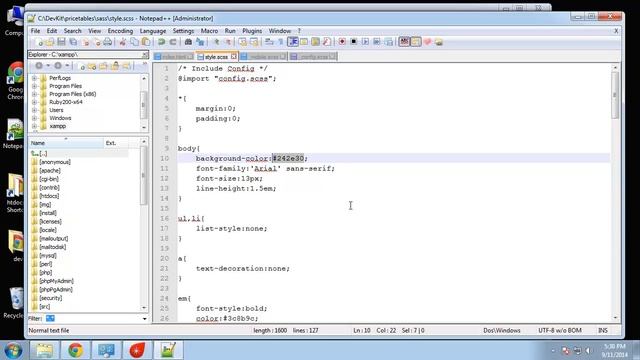Image resolution: width=640 pixels, height=360 pixels.
Task: Expand the xampp folder node
Action: 34,126
